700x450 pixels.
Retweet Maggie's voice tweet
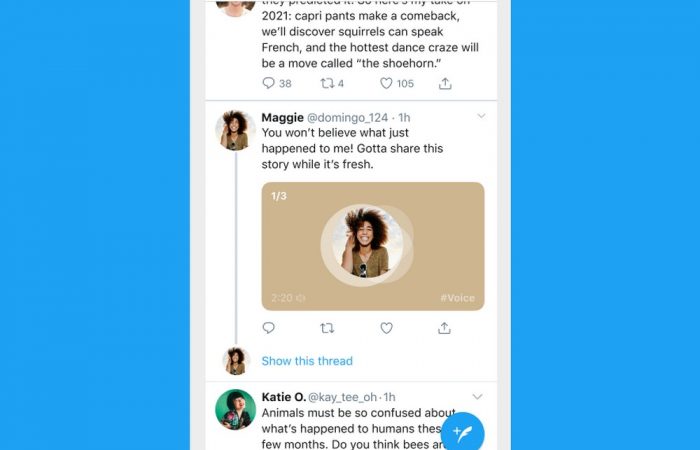[327, 328]
